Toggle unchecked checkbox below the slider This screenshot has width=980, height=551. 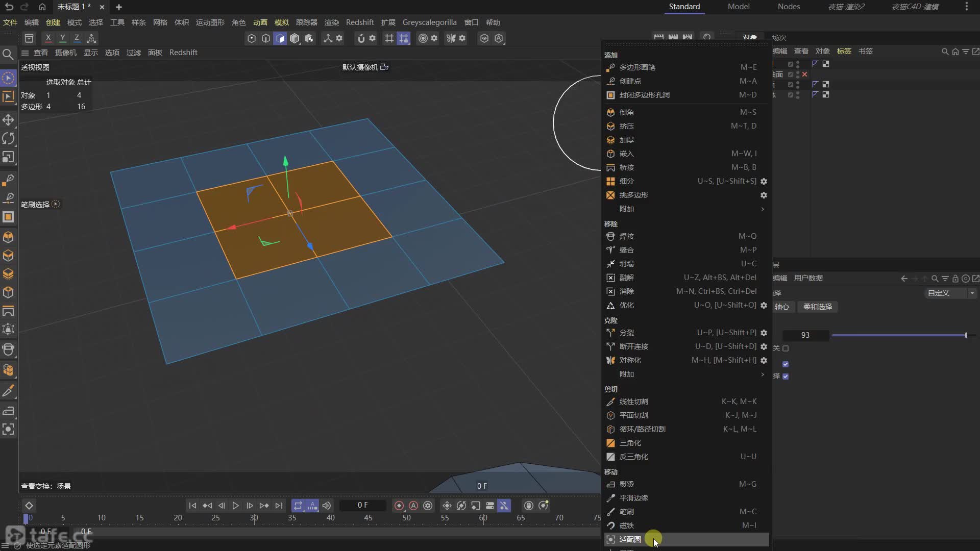(x=786, y=348)
